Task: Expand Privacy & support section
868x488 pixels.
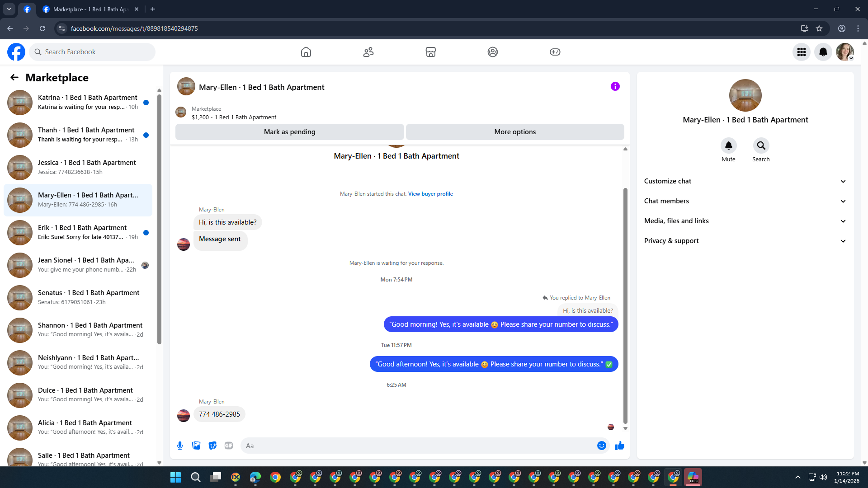Action: [x=745, y=241]
